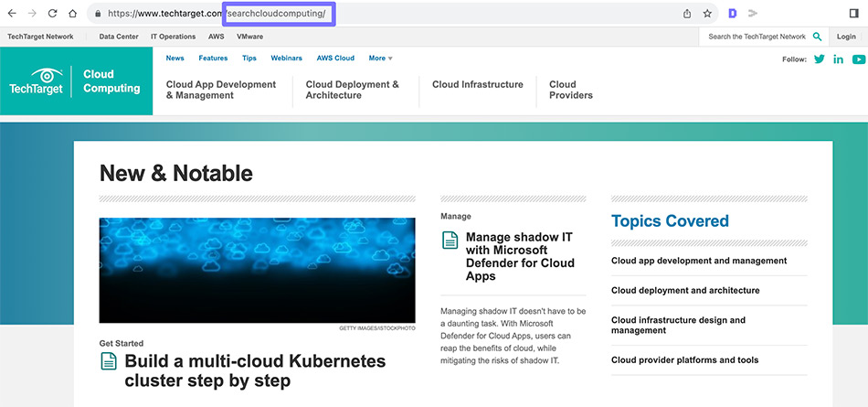Image resolution: width=868 pixels, height=407 pixels.
Task: Open Cloud Deployment & Architecture section
Action: (352, 90)
